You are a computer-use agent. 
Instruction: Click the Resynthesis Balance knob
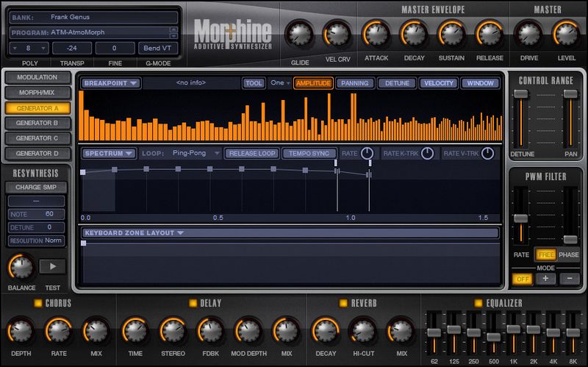(x=21, y=266)
